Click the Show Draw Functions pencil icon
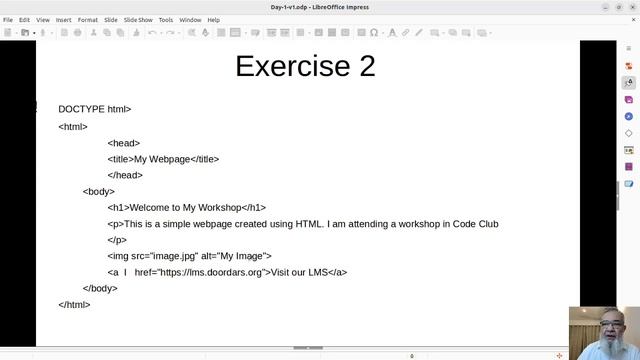640x360 pixels. point(419,33)
